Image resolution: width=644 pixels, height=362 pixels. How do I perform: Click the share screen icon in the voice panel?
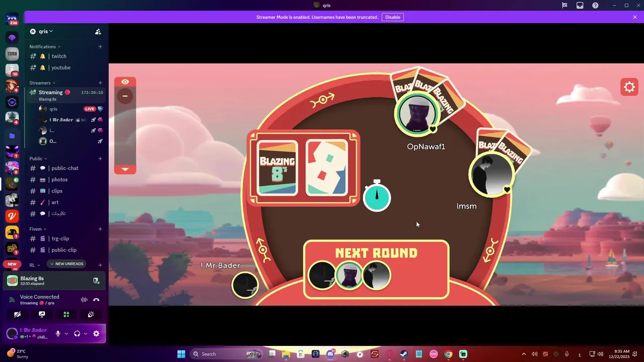(x=42, y=314)
